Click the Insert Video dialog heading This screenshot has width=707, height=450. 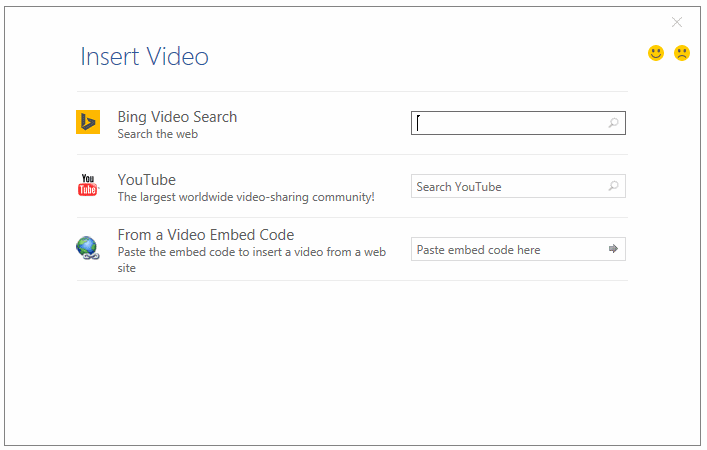[x=144, y=57]
